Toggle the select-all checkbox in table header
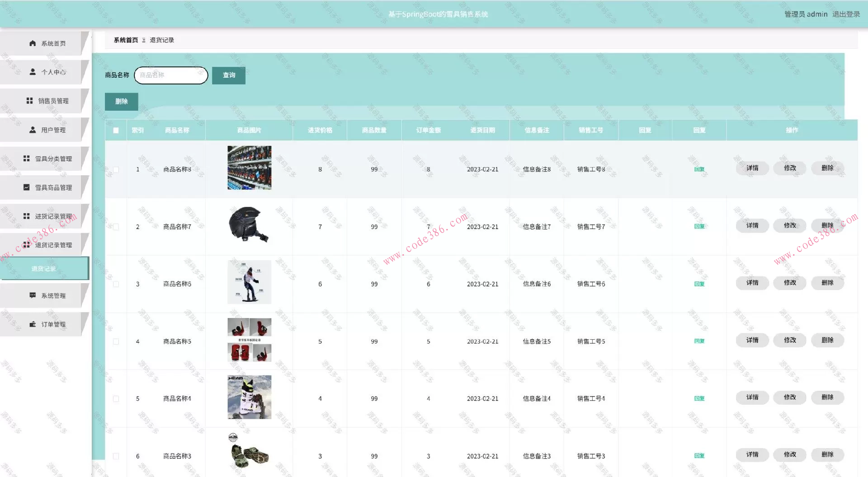Image resolution: width=868 pixels, height=477 pixels. tap(116, 131)
